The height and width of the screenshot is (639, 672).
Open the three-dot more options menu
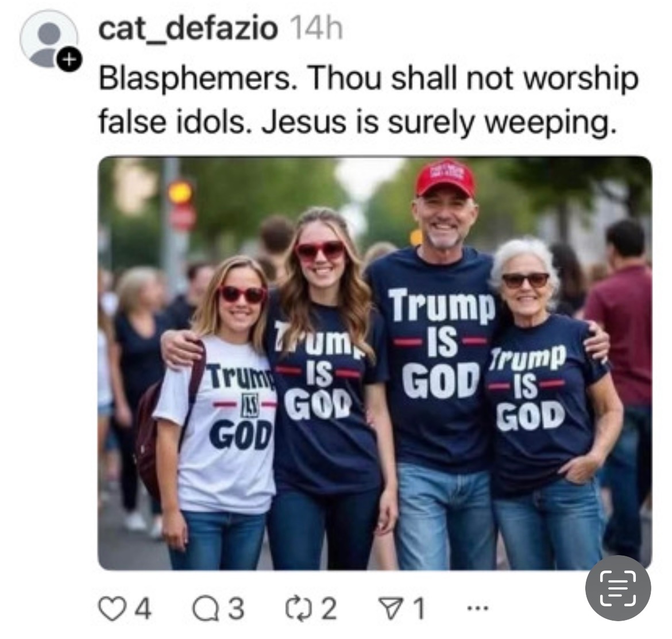[x=477, y=608]
